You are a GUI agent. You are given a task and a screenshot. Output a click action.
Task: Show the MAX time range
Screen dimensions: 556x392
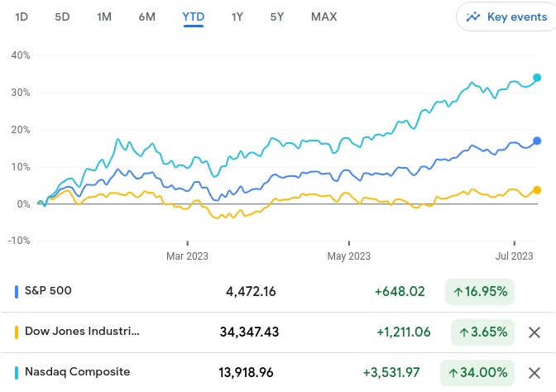click(324, 17)
